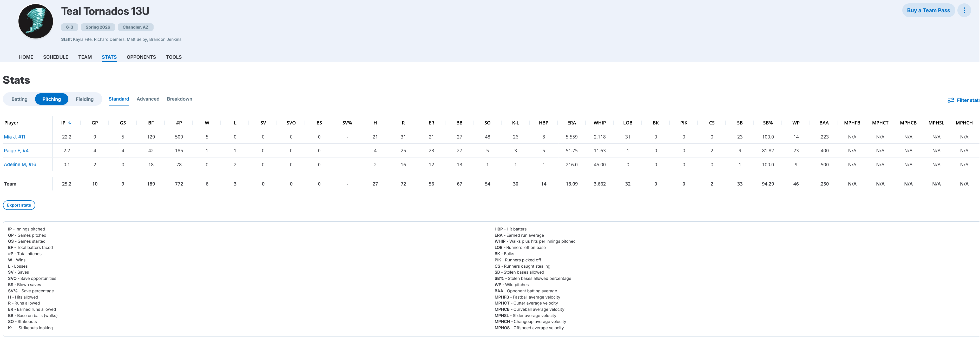This screenshot has height=350, width=980.
Task: Select the Standard stats tab
Action: (119, 99)
